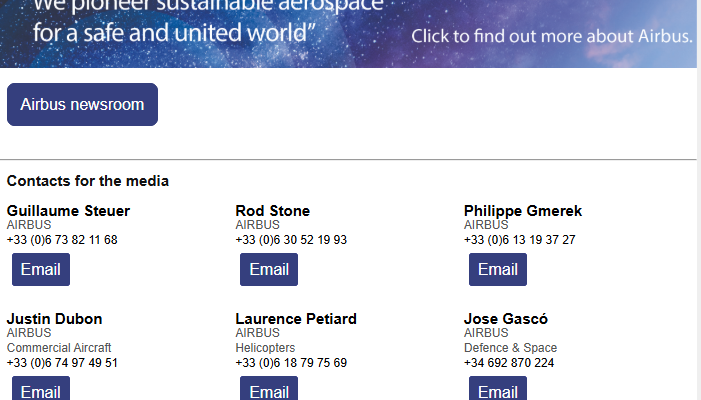
Task: Click the Jose Gascó contact name
Action: 506,319
